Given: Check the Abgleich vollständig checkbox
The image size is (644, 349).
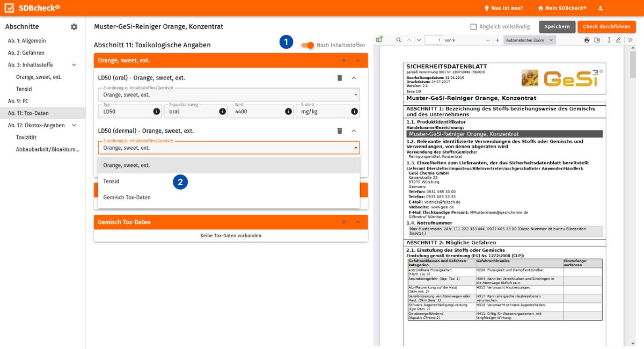Looking at the screenshot, I should 474,26.
